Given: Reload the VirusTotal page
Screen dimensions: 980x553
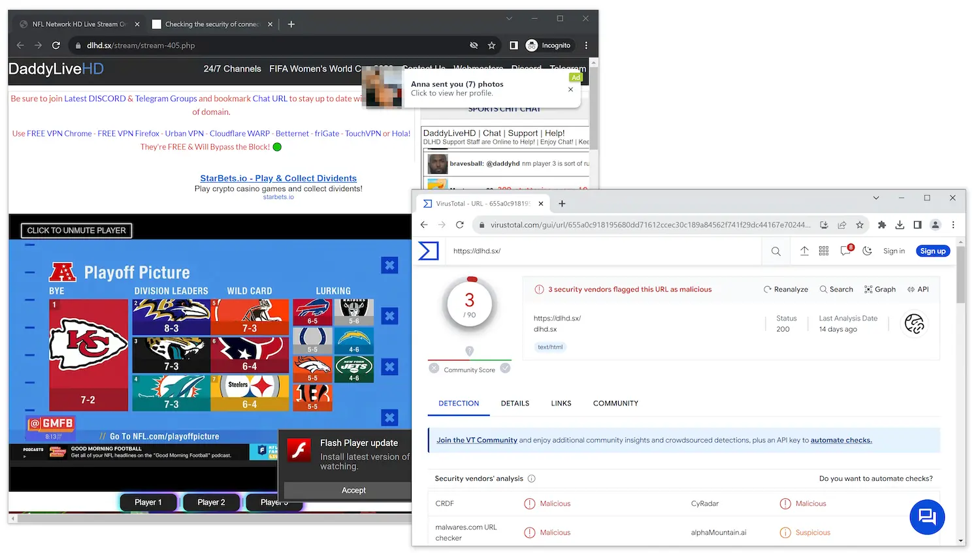Looking at the screenshot, I should pyautogui.click(x=460, y=225).
